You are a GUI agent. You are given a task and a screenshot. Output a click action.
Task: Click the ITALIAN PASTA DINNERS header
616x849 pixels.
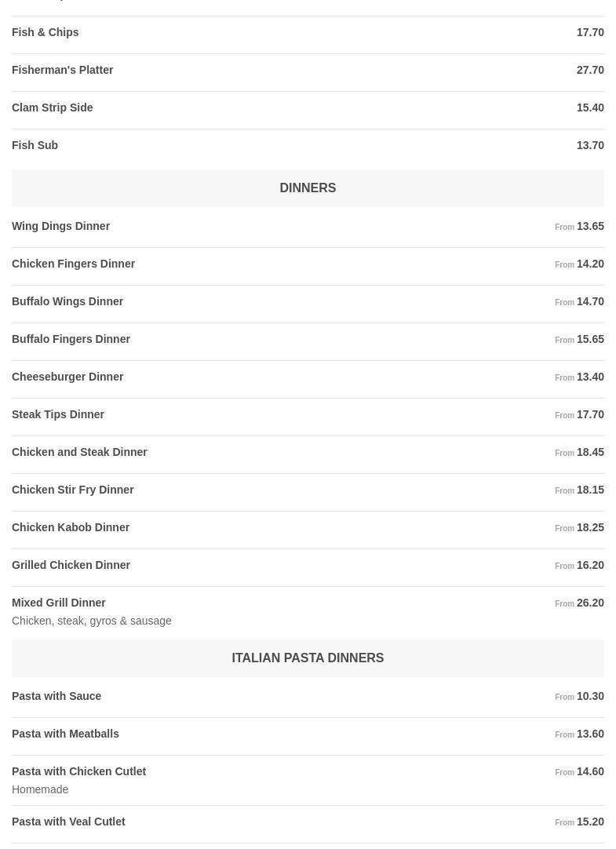pyautogui.click(x=308, y=658)
